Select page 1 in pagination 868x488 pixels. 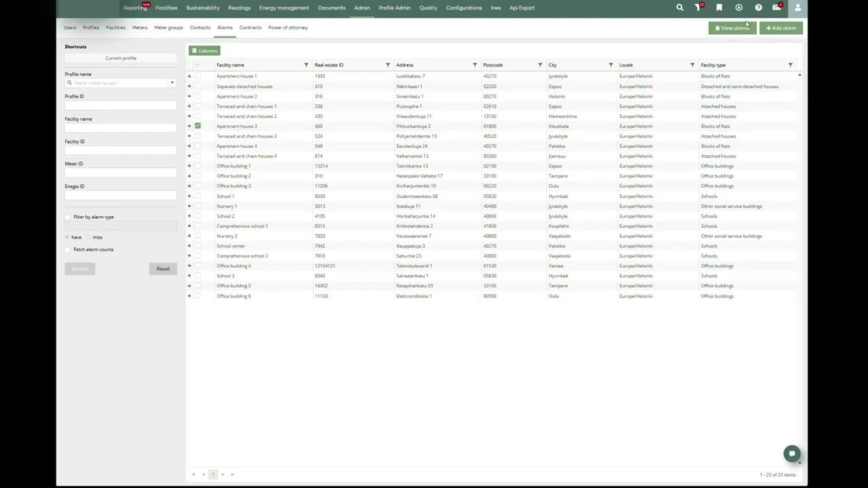point(213,474)
